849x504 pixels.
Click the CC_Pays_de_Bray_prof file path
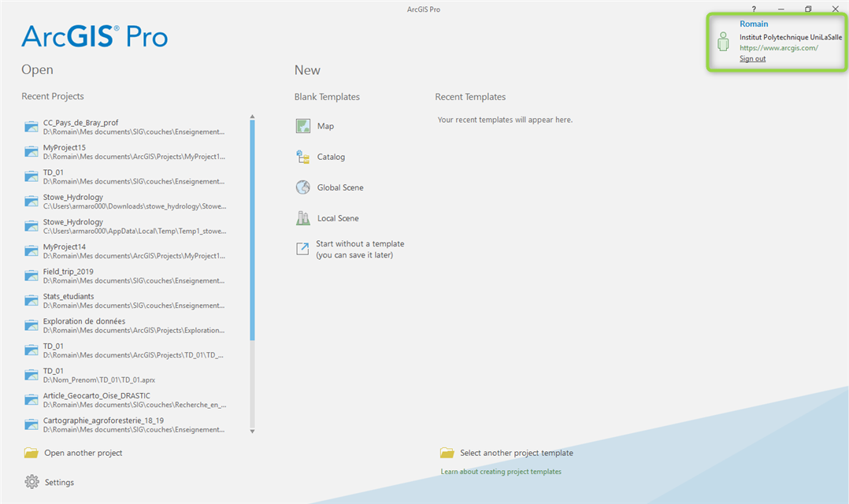(134, 132)
